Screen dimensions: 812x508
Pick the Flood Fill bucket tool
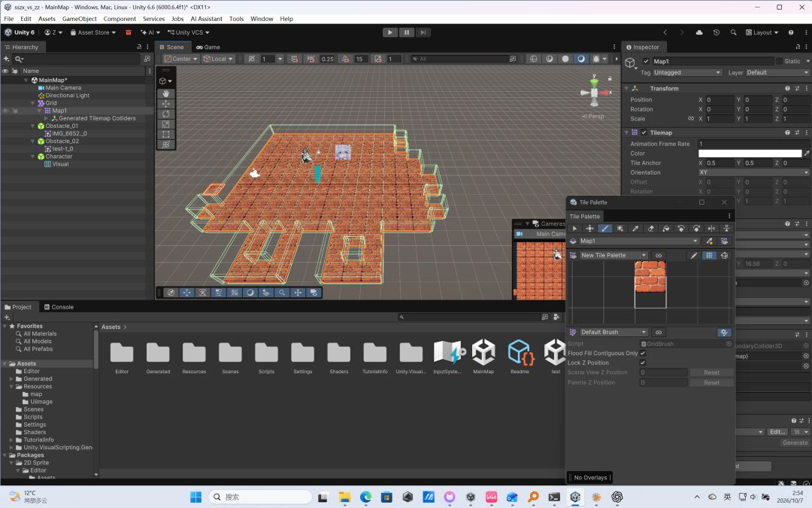coord(666,229)
